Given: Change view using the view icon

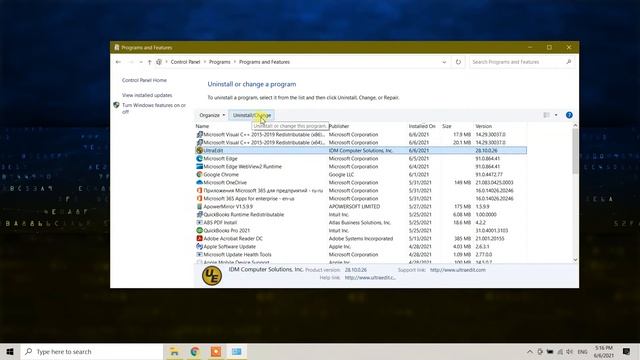Looking at the screenshot, I should (x=547, y=115).
